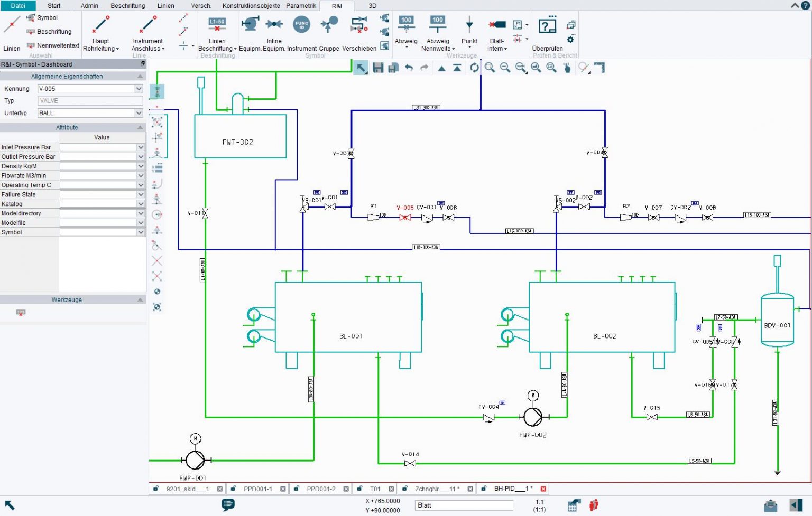This screenshot has height=516, width=812.
Task: Toggle lock icon on the T01 tab
Action: pyautogui.click(x=359, y=489)
